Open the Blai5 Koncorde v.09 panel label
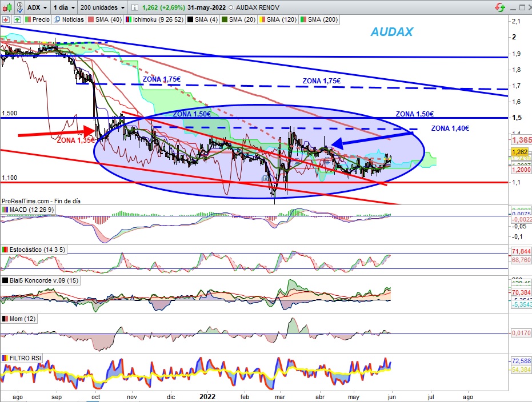Viewport: 532px width, 402px height. [41, 280]
